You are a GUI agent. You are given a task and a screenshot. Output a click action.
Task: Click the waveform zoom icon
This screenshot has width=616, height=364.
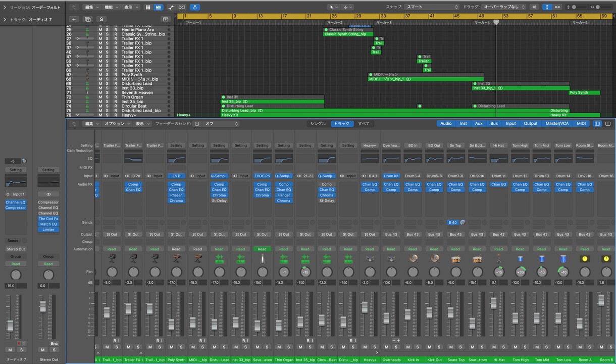534,7
